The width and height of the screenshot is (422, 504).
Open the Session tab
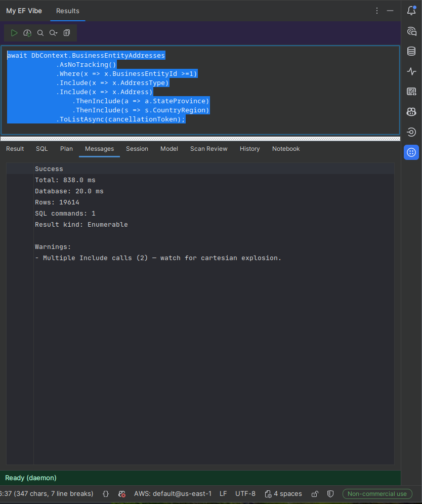[137, 149]
